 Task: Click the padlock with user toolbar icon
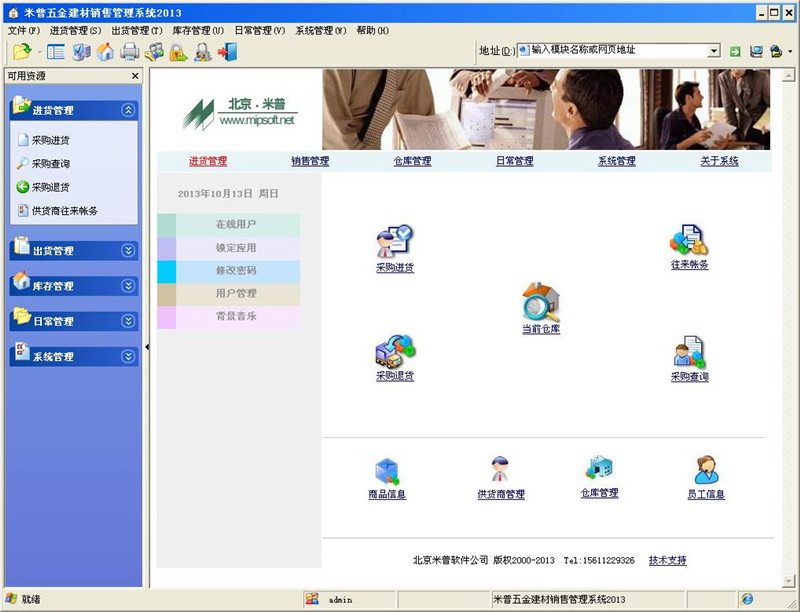(x=203, y=52)
